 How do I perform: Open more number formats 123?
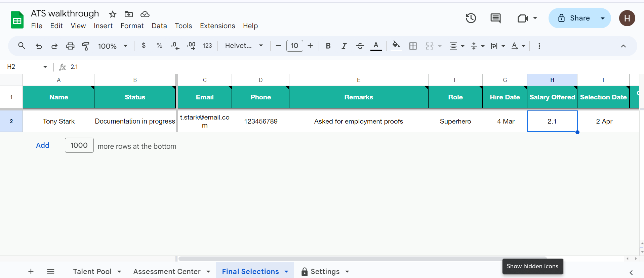pyautogui.click(x=207, y=46)
